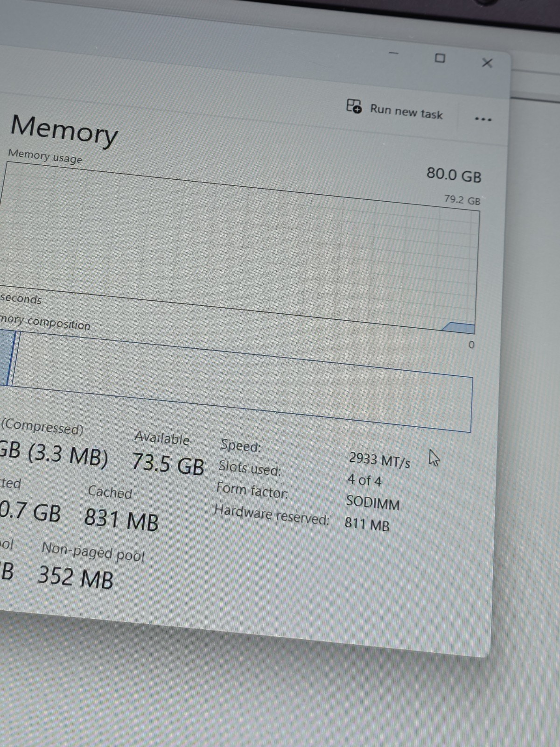560x747 pixels.
Task: Click the Cached label
Action: 110,492
